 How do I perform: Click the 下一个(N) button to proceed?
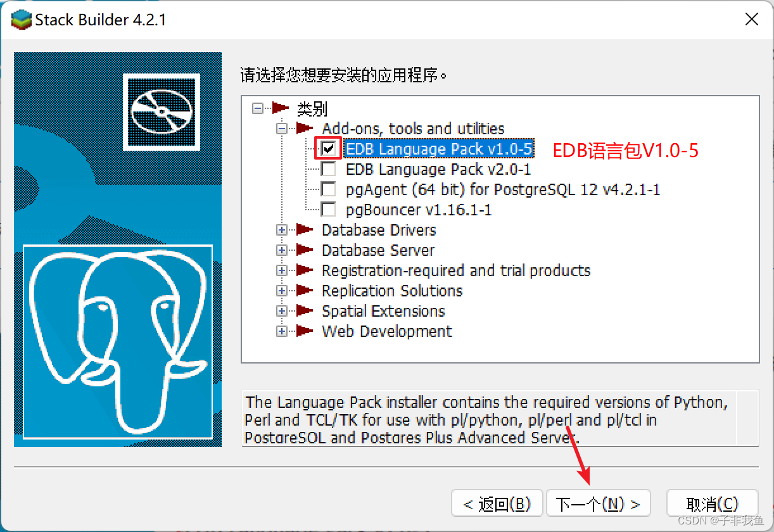[598, 503]
